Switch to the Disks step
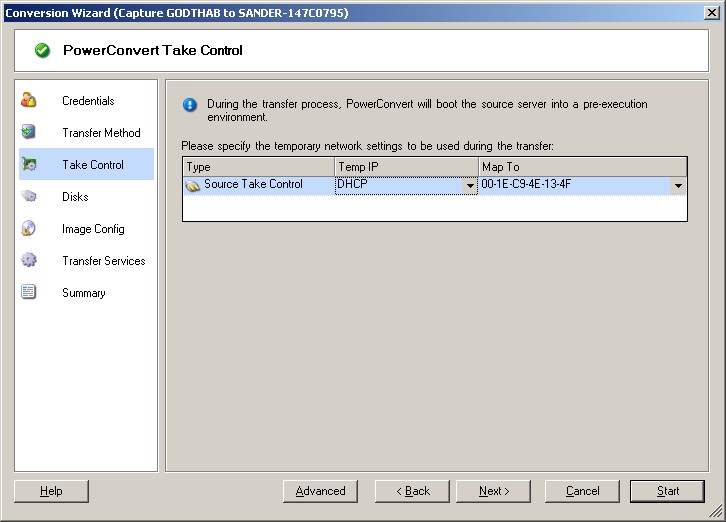The width and height of the screenshot is (726, 522). click(x=75, y=197)
